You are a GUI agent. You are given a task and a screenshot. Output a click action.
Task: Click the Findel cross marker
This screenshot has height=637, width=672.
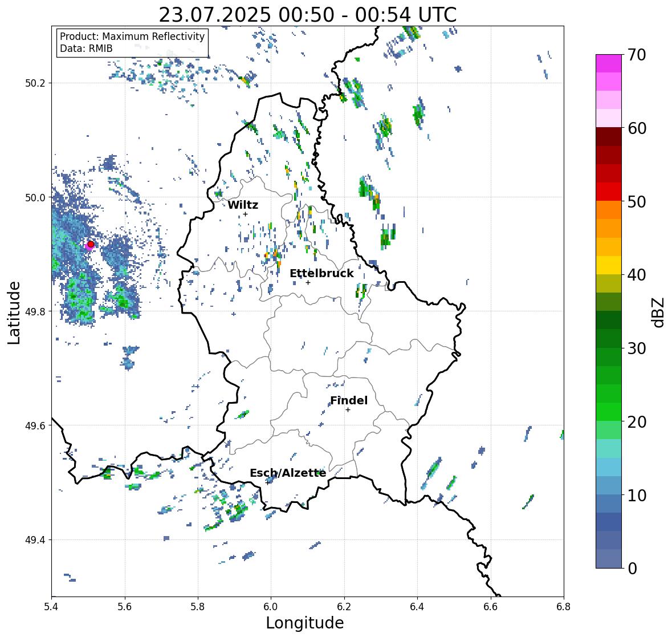[348, 410]
